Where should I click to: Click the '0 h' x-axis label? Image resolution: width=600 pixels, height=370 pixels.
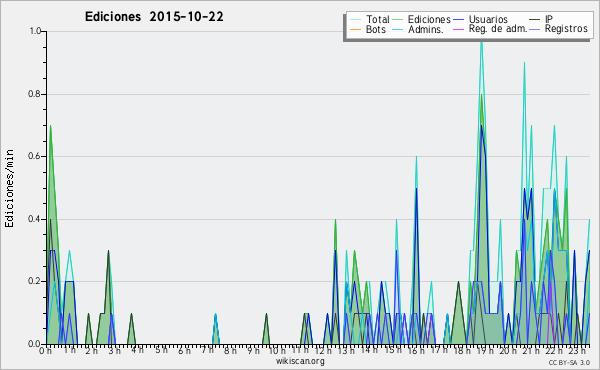(45, 350)
